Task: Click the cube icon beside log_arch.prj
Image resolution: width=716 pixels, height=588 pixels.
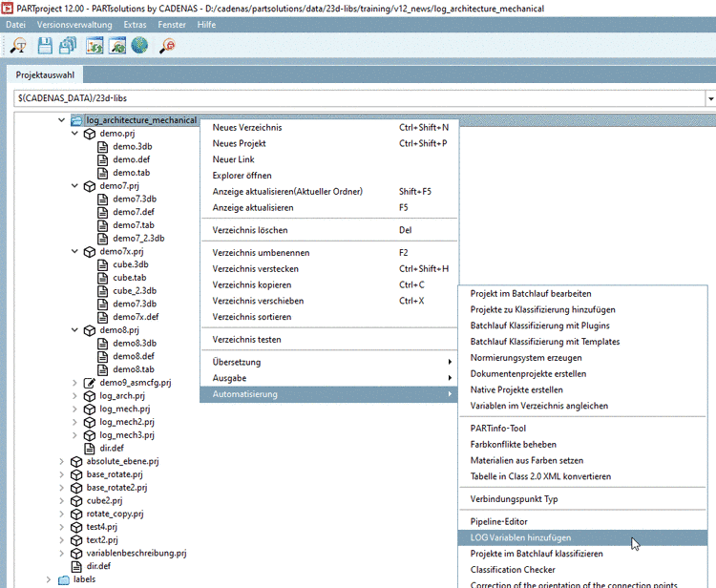Action: 90,396
